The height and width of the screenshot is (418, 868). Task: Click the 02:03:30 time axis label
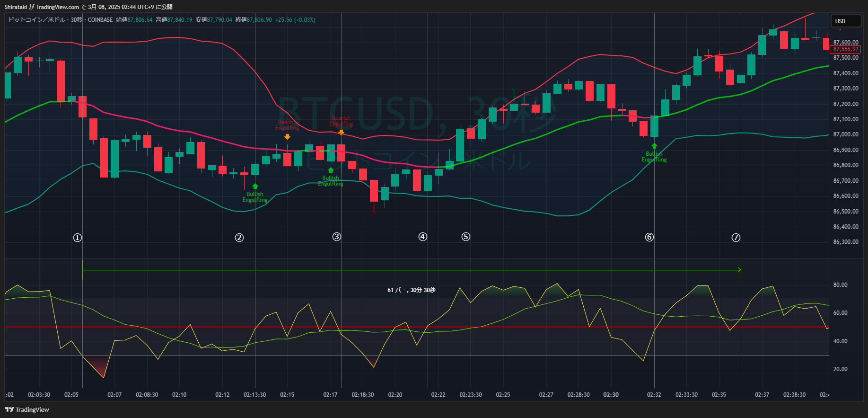[x=39, y=395]
